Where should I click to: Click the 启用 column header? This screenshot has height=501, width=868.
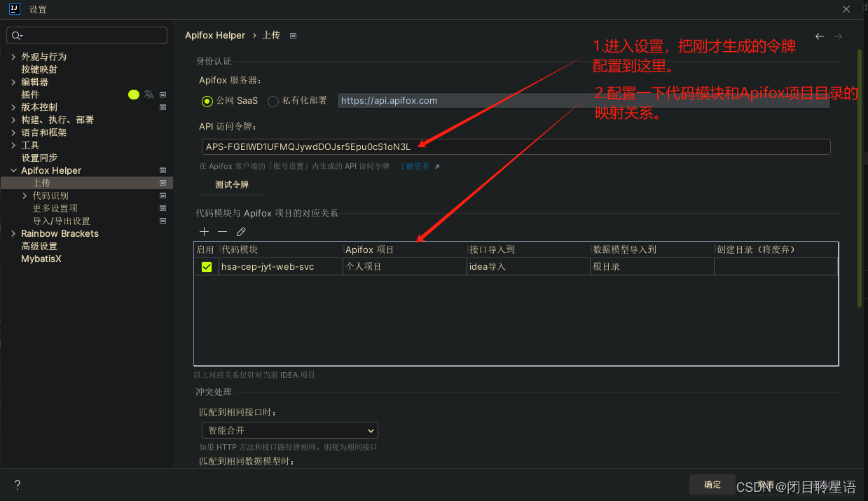(206, 249)
